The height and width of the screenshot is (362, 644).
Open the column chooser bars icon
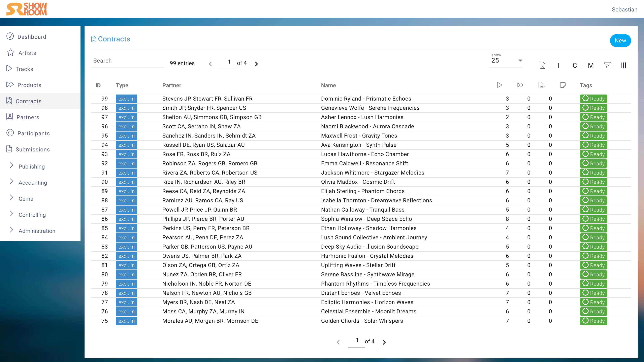pyautogui.click(x=623, y=65)
